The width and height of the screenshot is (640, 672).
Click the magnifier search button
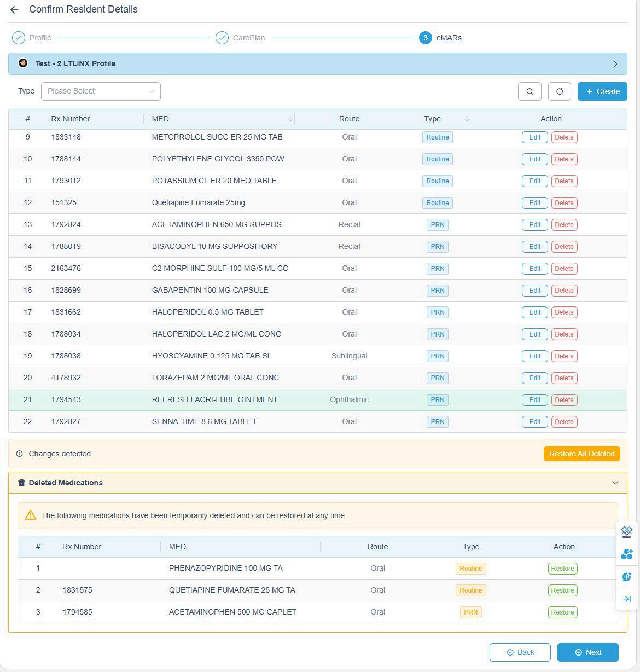(x=530, y=91)
